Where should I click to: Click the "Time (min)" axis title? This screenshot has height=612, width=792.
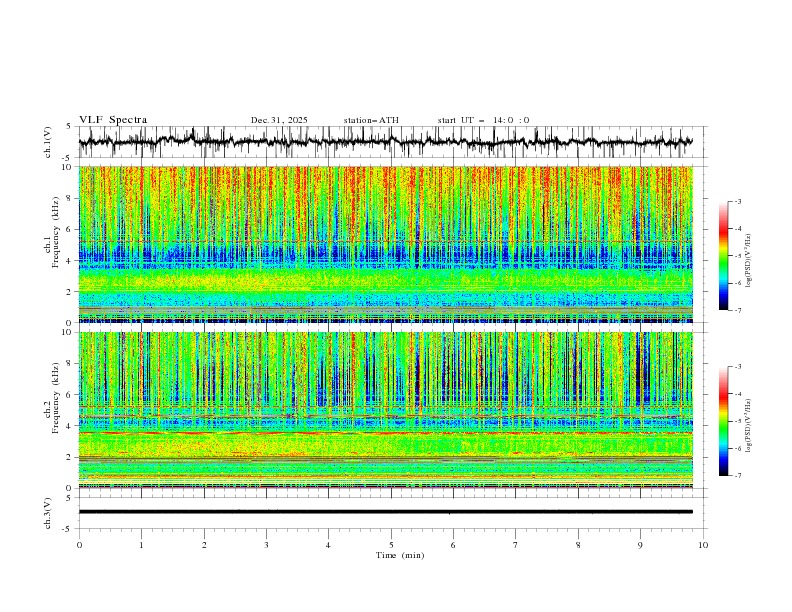click(x=400, y=555)
